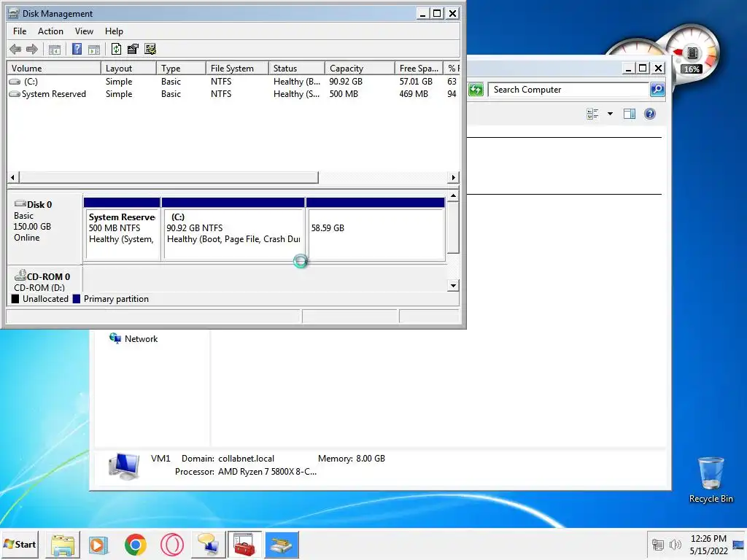The width and height of the screenshot is (747, 560).
Task: Open Help via the blue question mark icon
Action: 77,49
